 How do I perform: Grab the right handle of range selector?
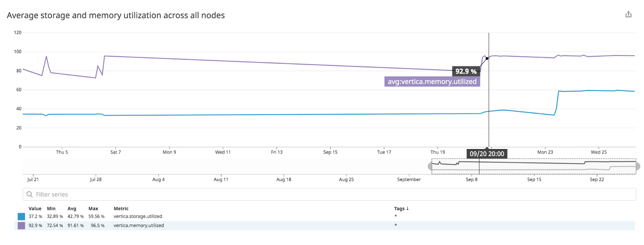click(638, 166)
